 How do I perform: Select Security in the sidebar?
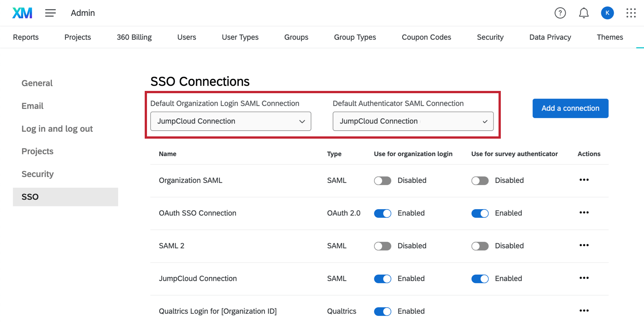(x=38, y=174)
